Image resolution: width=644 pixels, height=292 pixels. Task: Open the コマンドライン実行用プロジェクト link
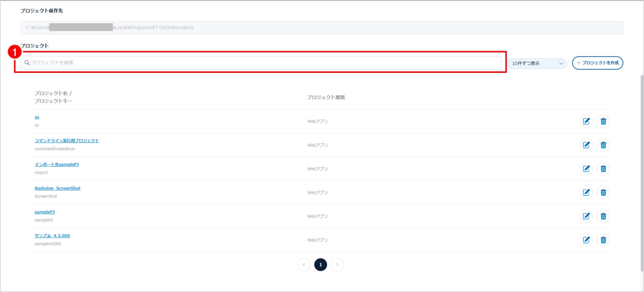click(67, 141)
